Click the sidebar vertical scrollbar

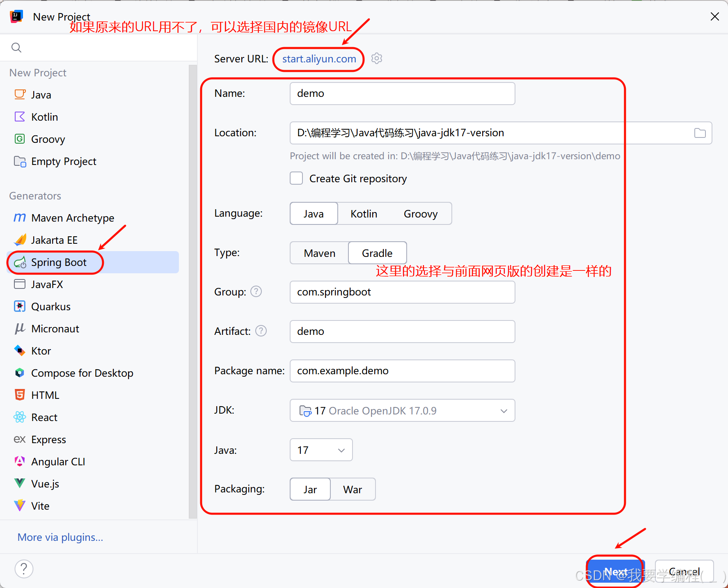192,291
